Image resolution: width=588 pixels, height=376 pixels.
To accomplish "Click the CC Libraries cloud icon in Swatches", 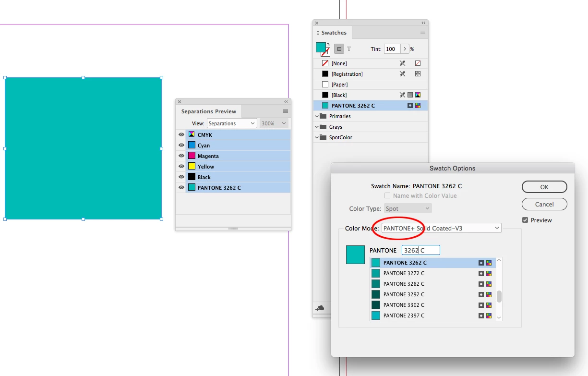I will pos(320,308).
